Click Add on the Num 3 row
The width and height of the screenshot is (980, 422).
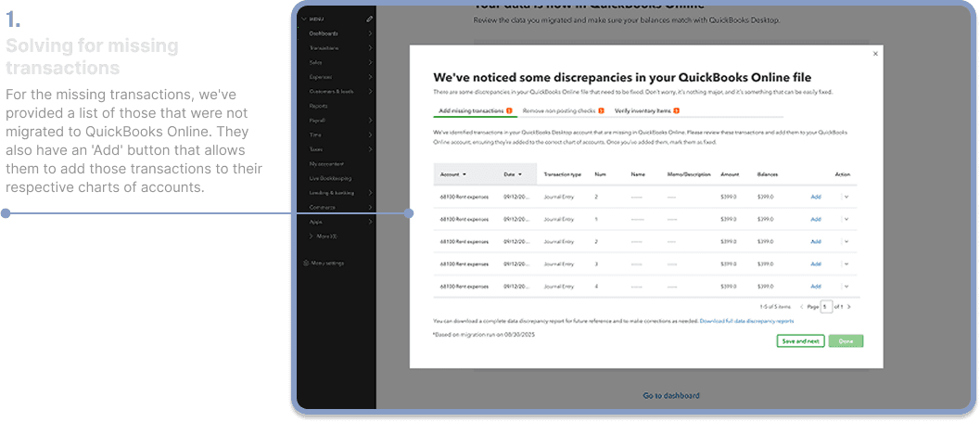click(816, 263)
